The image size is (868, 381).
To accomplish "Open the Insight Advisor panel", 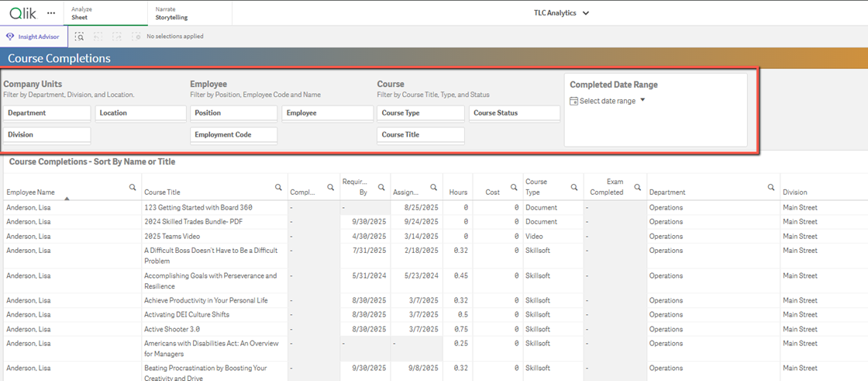I will pyautogui.click(x=33, y=36).
